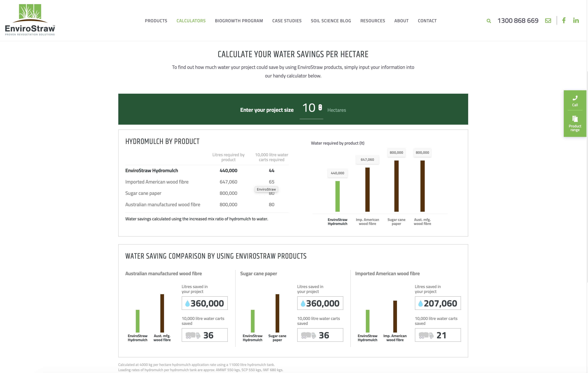Click the green EnviroStraw Hydromulch chart bar
588x373 pixels.
pyautogui.click(x=337, y=196)
